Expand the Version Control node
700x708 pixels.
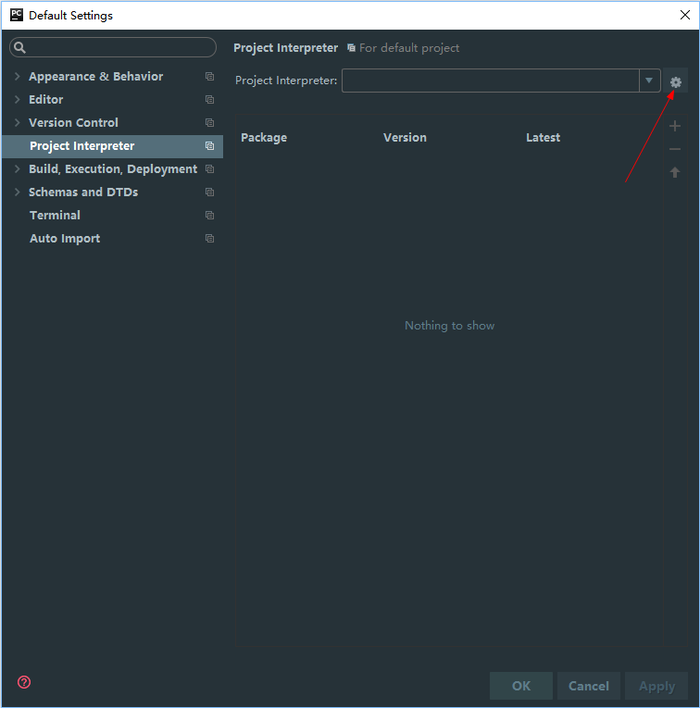click(17, 123)
